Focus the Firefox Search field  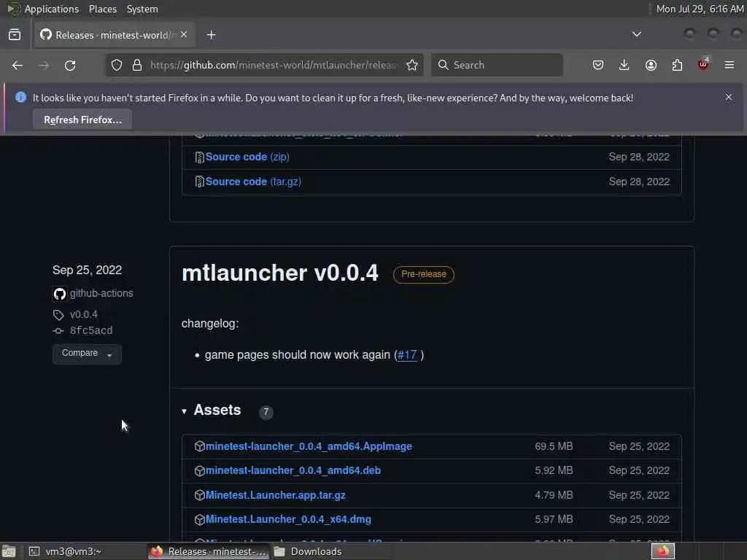click(497, 65)
